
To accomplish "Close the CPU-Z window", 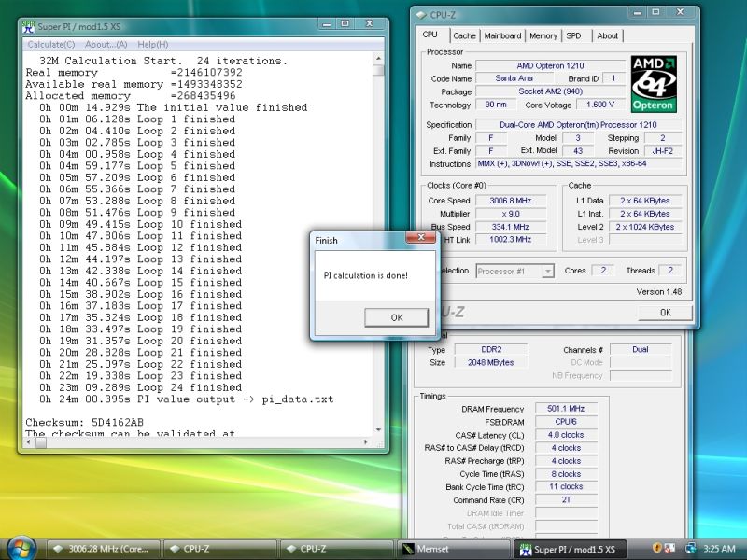I will 681,12.
